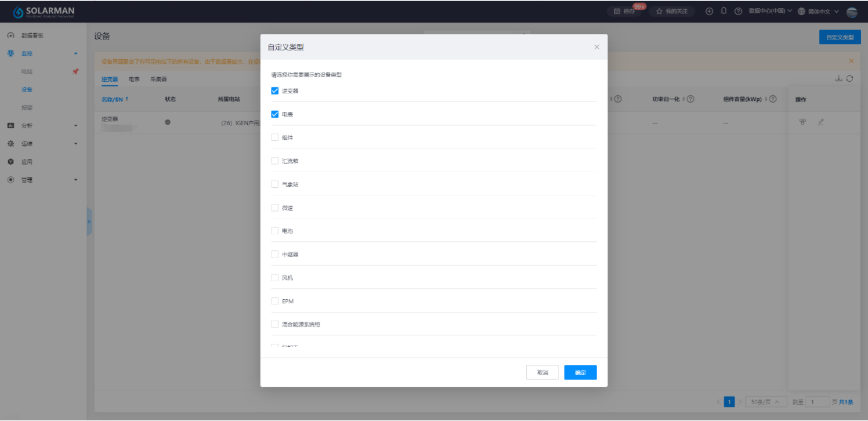Click the SOLARMAN logo icon
Viewport: 868px width, 421px height.
tap(18, 12)
